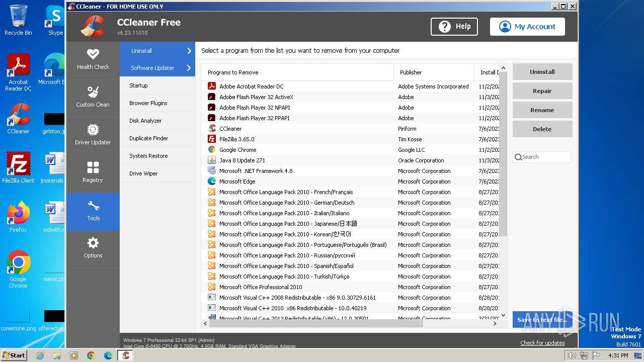644x362 pixels.
Task: Select Visual C++ 2010 x86 Redistributable row
Action: click(x=350, y=308)
